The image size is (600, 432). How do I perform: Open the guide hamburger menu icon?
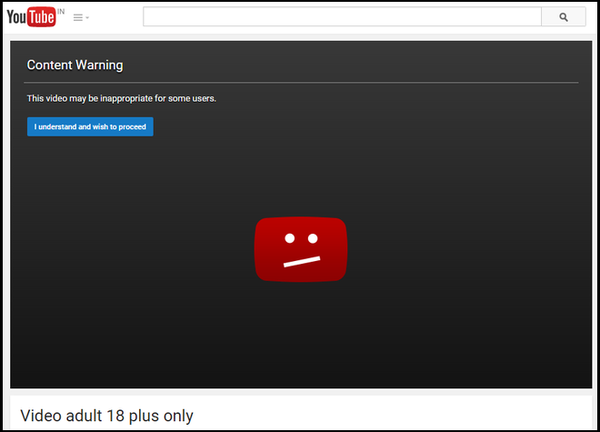pyautogui.click(x=78, y=18)
